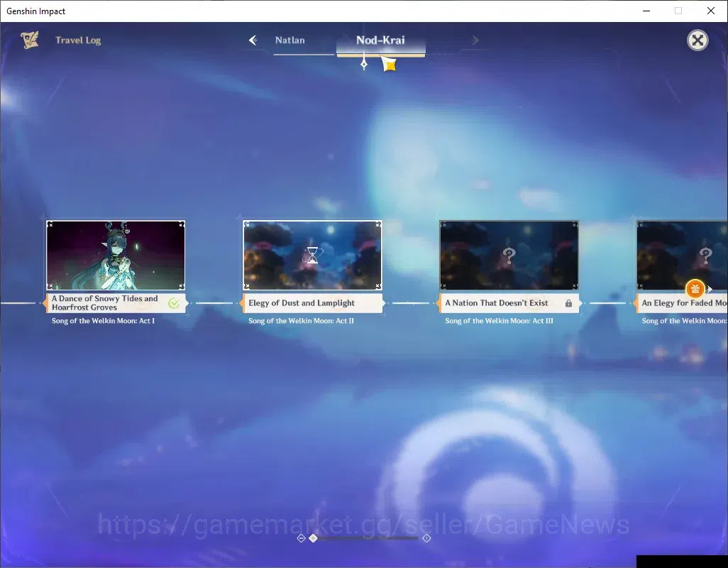Viewport: 728px width, 568px height.
Task: Select the Nod-Krai tab
Action: pyautogui.click(x=380, y=40)
